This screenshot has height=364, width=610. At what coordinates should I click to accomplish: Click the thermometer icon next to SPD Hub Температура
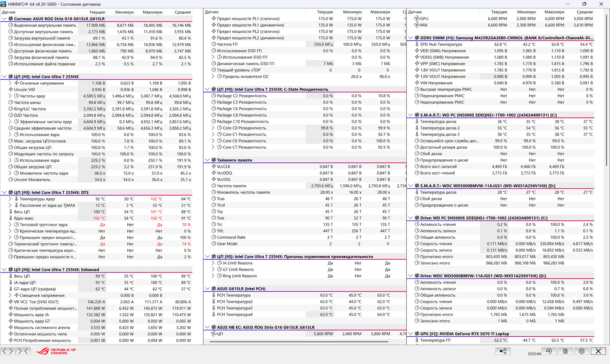(x=417, y=44)
